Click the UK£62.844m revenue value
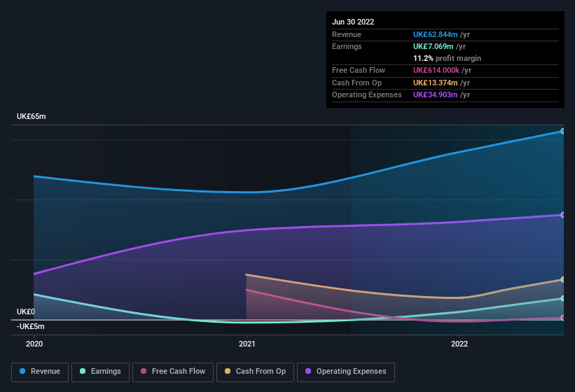This screenshot has height=392, width=575. point(436,34)
